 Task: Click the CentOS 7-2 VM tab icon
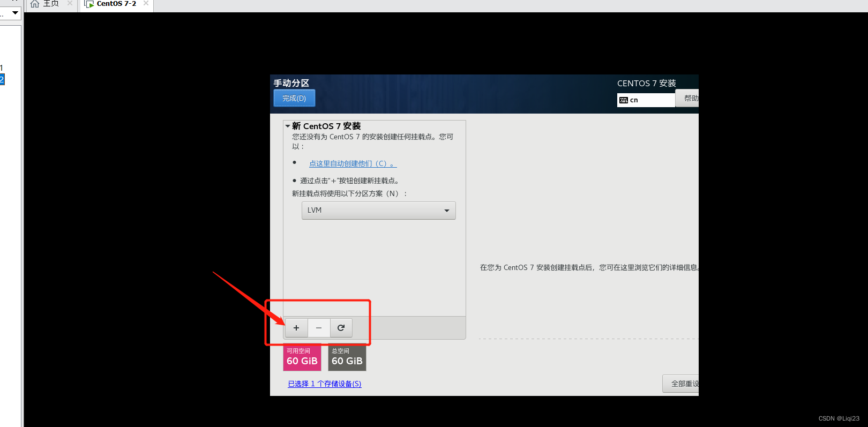tap(89, 4)
